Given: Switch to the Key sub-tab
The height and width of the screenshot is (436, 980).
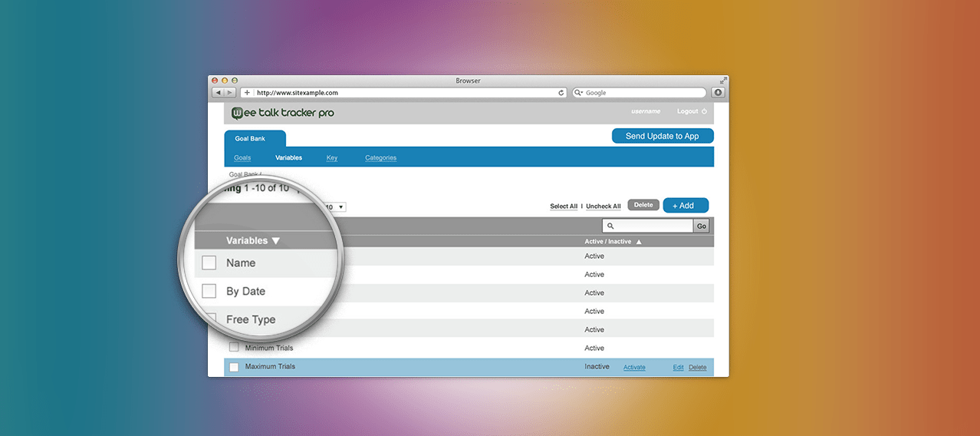Looking at the screenshot, I should click(x=332, y=158).
